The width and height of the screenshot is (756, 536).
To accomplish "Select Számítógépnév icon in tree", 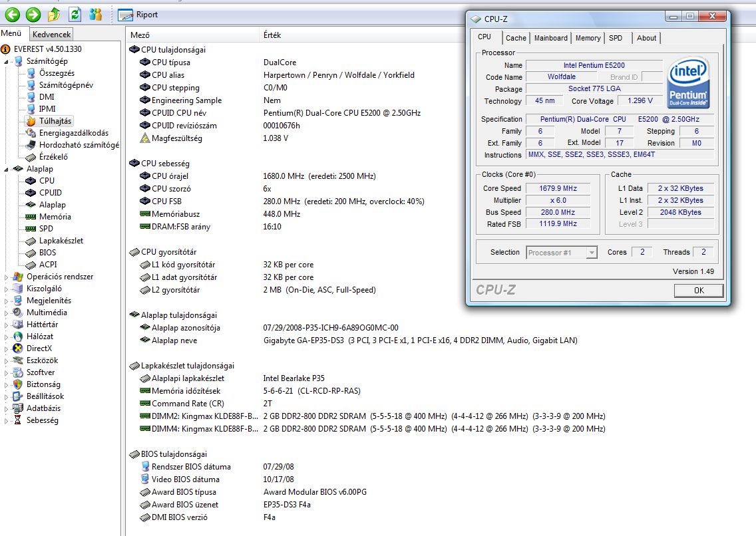I will (31, 85).
